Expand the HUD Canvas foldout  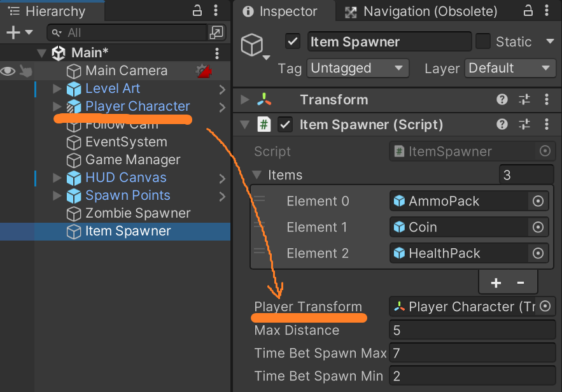tap(57, 178)
